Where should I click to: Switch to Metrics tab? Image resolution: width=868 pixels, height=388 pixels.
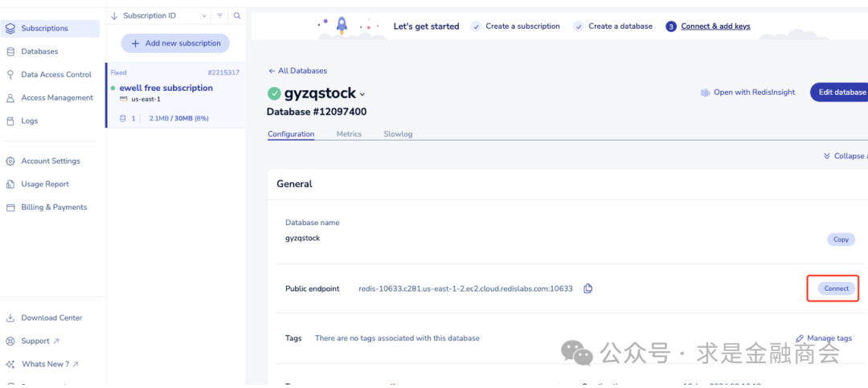click(x=349, y=134)
